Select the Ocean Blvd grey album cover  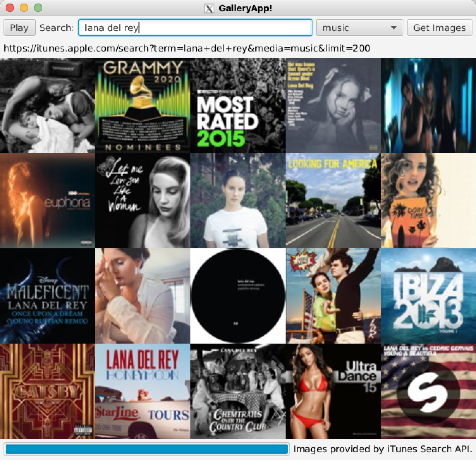[333, 105]
